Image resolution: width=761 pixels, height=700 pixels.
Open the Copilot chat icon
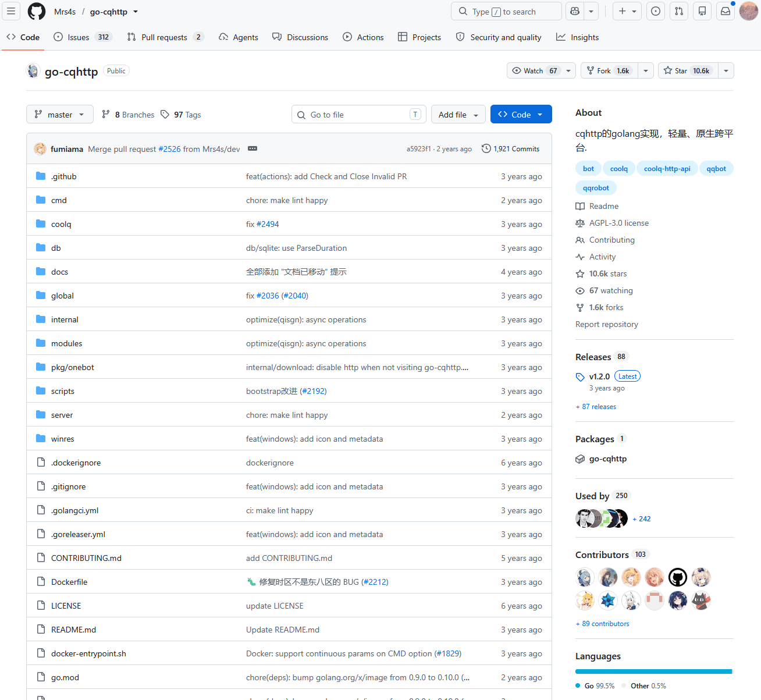point(575,11)
